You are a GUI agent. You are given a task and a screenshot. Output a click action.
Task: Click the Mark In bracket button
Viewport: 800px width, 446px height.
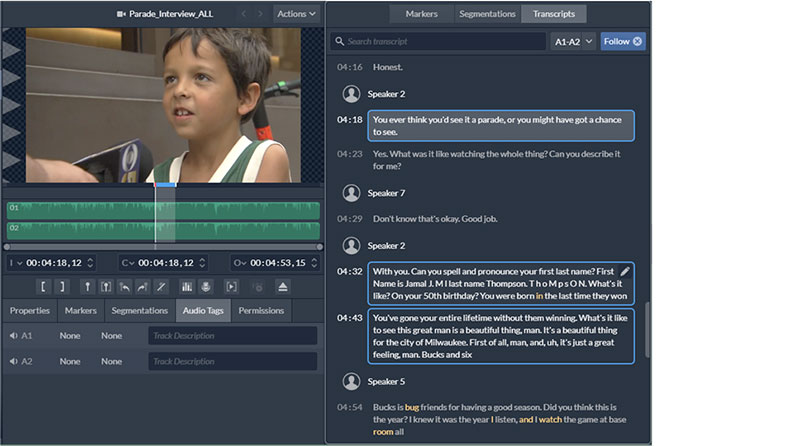43,287
